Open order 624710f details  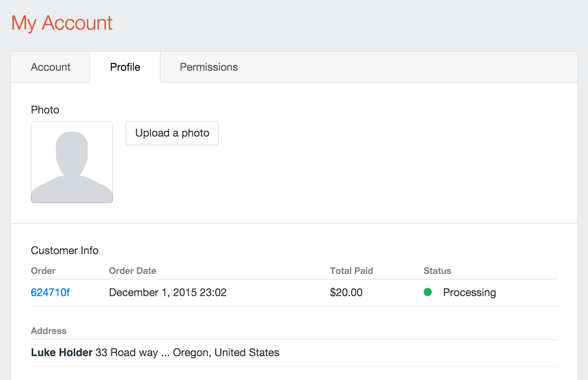50,292
